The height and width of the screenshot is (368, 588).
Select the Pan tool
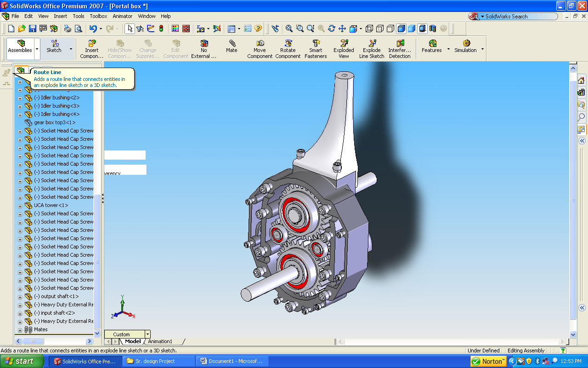click(x=342, y=29)
